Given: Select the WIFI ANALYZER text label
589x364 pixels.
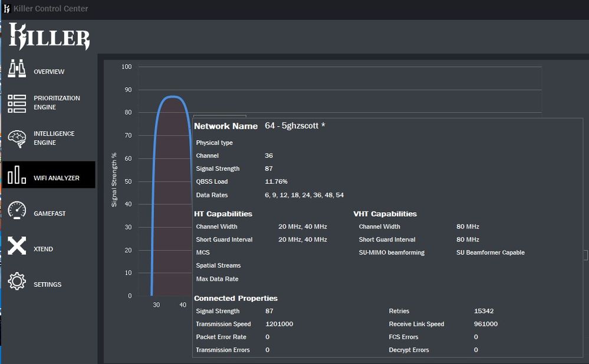Looking at the screenshot, I should pyautogui.click(x=57, y=178).
